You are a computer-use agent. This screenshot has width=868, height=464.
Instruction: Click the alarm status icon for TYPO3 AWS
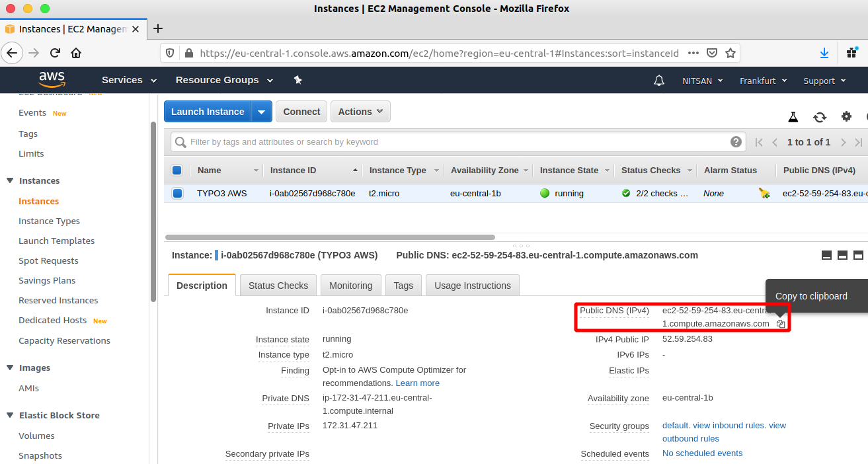[764, 194]
